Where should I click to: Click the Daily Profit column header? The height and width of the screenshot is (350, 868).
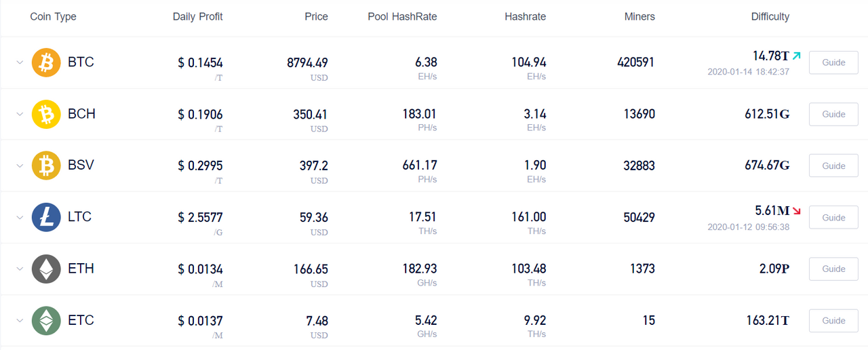click(197, 16)
